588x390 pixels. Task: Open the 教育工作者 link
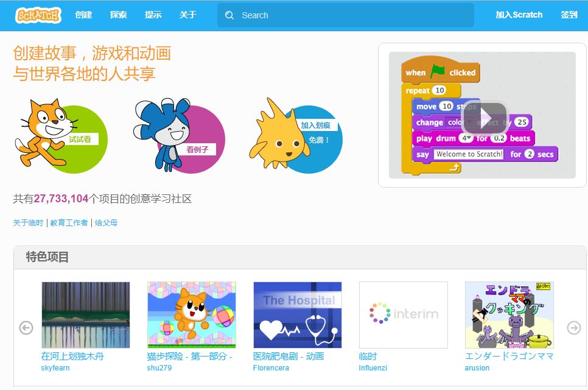69,223
